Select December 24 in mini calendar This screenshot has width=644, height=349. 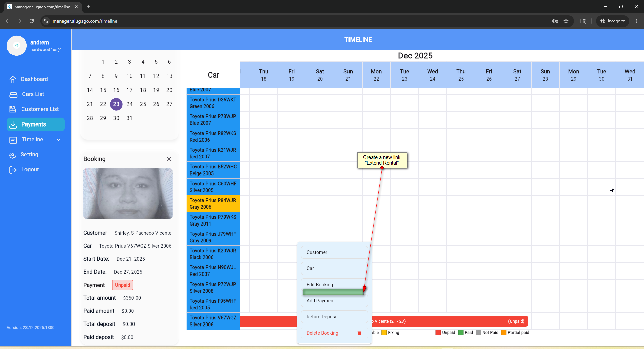tap(129, 104)
